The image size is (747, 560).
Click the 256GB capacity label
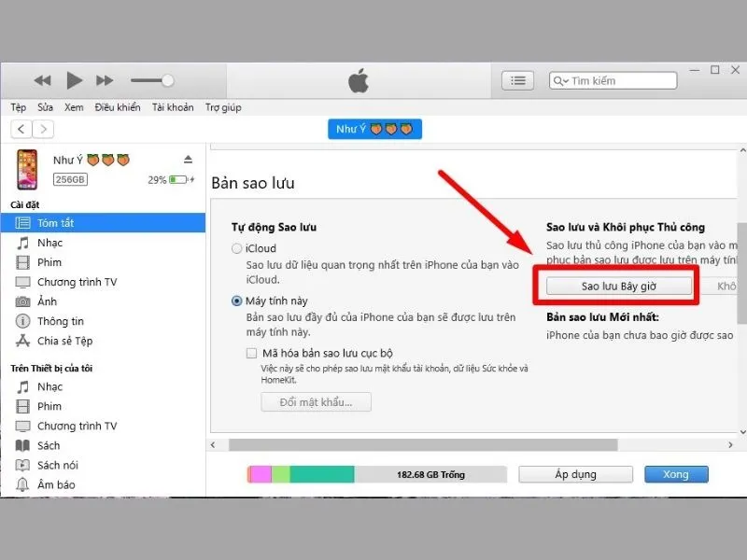(x=70, y=179)
